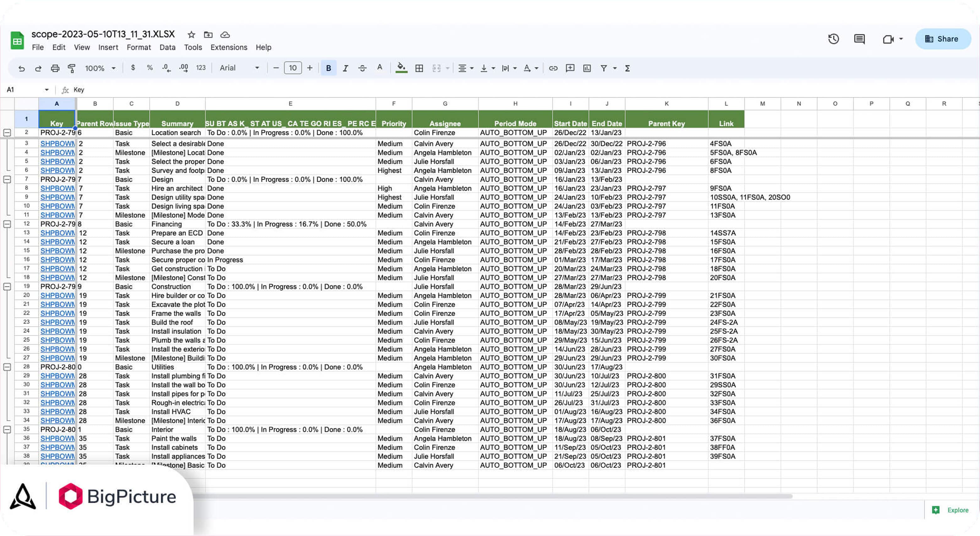Open the Insert menu
The height and width of the screenshot is (536, 980).
pos(108,47)
